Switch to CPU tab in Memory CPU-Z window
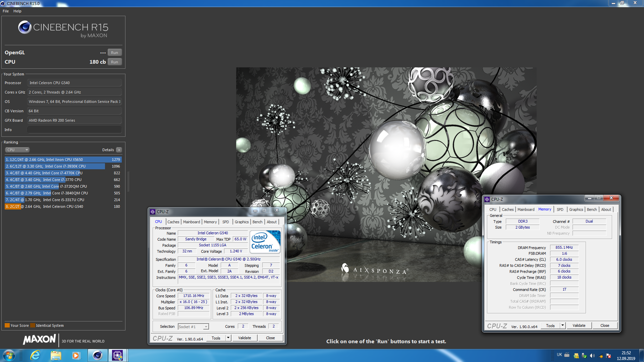This screenshot has width=644, height=362. [x=493, y=209]
